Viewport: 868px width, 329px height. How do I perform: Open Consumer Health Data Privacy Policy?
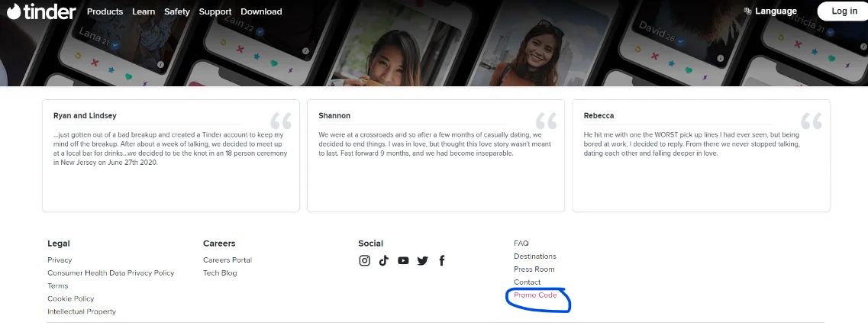pyautogui.click(x=111, y=273)
